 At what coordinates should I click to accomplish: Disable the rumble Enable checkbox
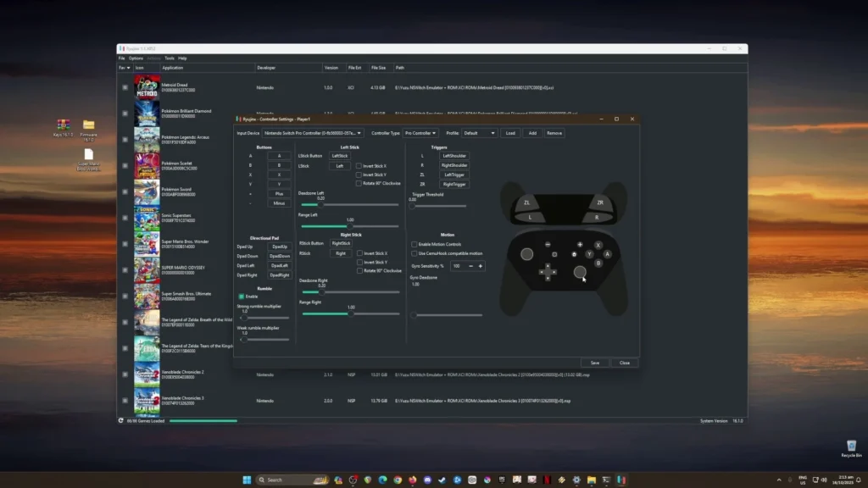242,297
